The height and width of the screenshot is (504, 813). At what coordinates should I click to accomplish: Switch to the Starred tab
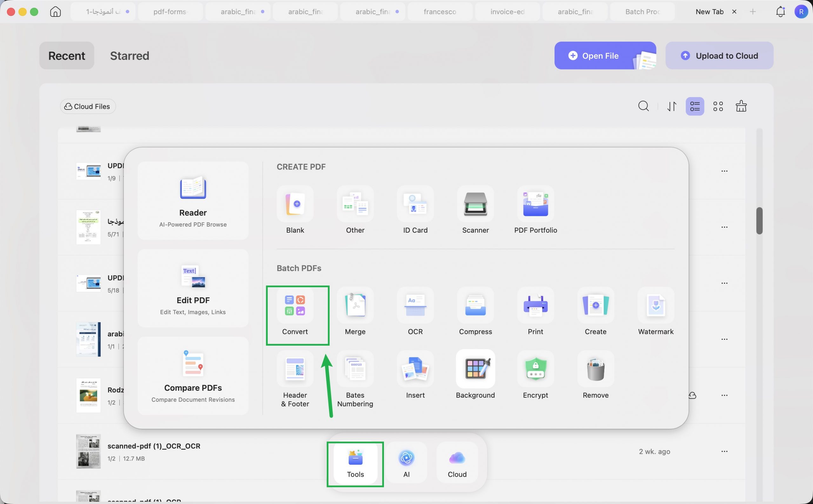[129, 56]
